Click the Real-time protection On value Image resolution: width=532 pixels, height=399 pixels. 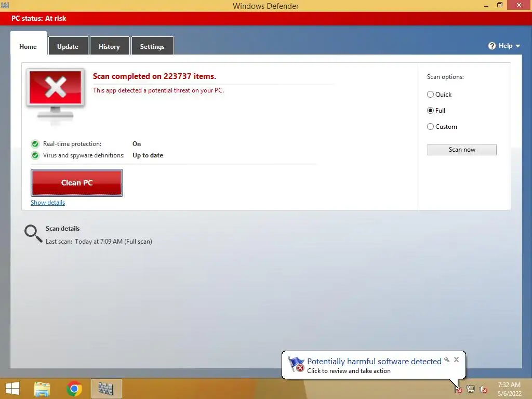click(137, 144)
